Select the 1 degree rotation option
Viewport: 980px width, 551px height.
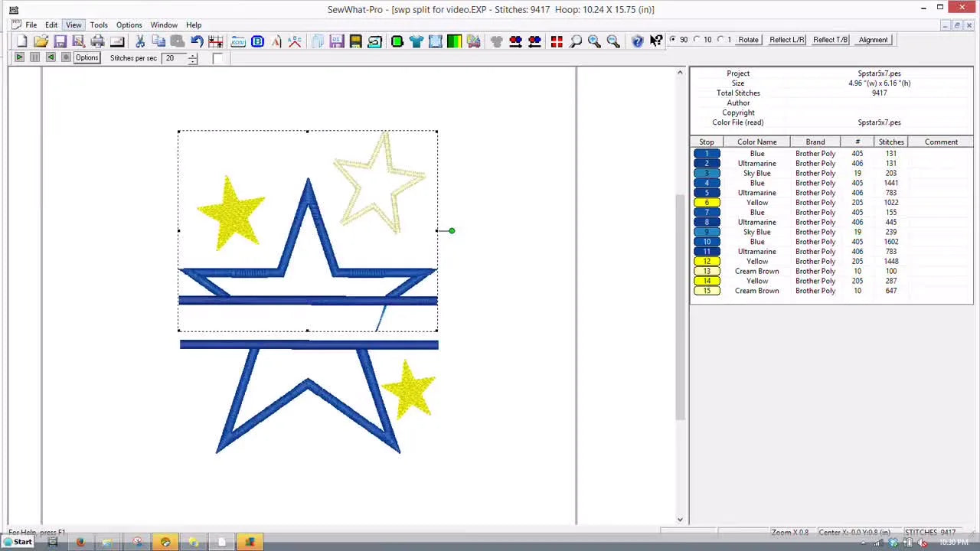[x=720, y=40]
